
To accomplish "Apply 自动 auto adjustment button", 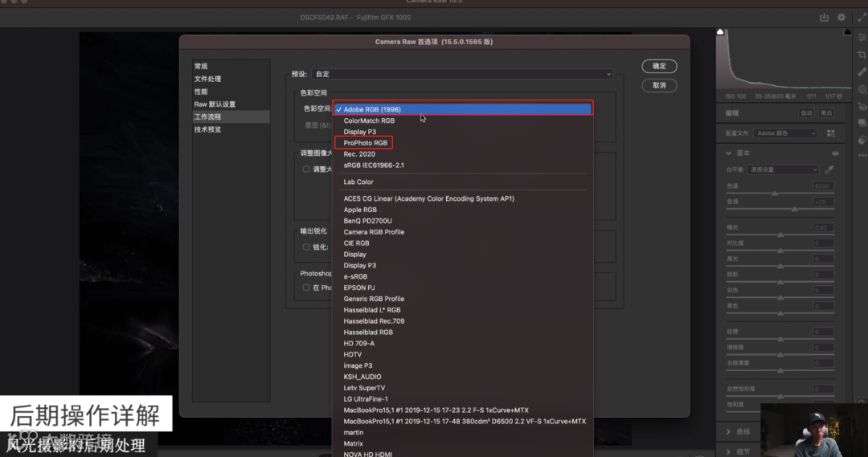I will tap(807, 113).
